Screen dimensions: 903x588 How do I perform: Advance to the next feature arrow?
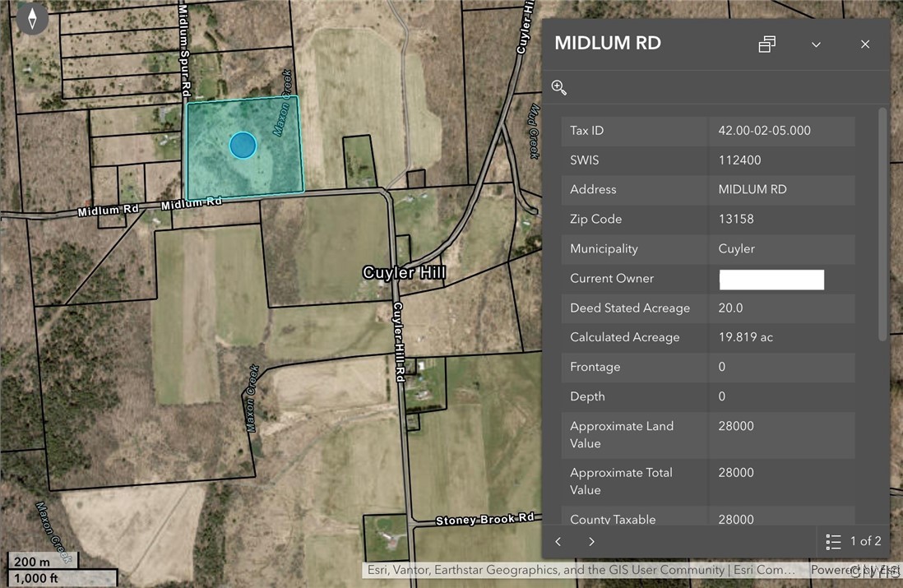pyautogui.click(x=591, y=541)
